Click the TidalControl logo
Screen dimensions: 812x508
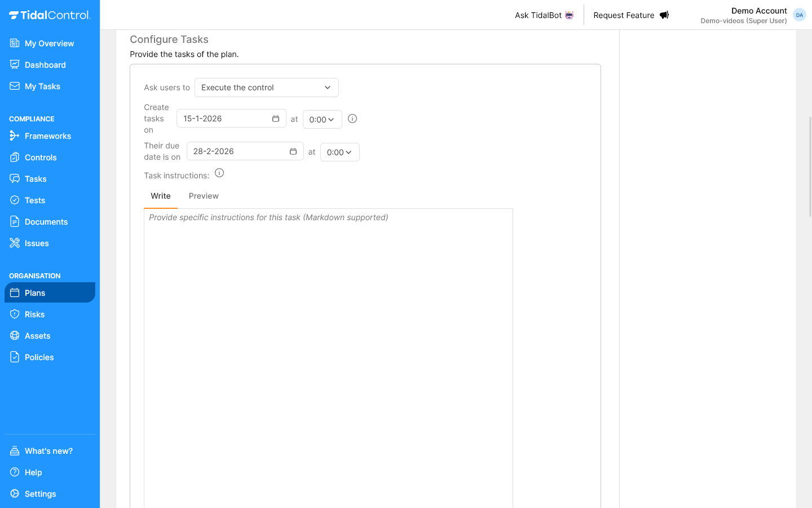[x=50, y=15]
